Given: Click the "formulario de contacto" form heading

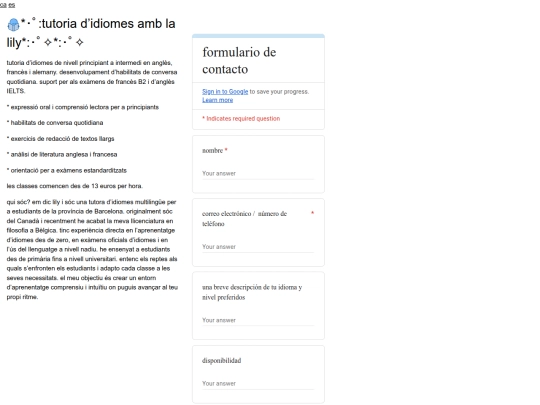Looking at the screenshot, I should (239, 61).
